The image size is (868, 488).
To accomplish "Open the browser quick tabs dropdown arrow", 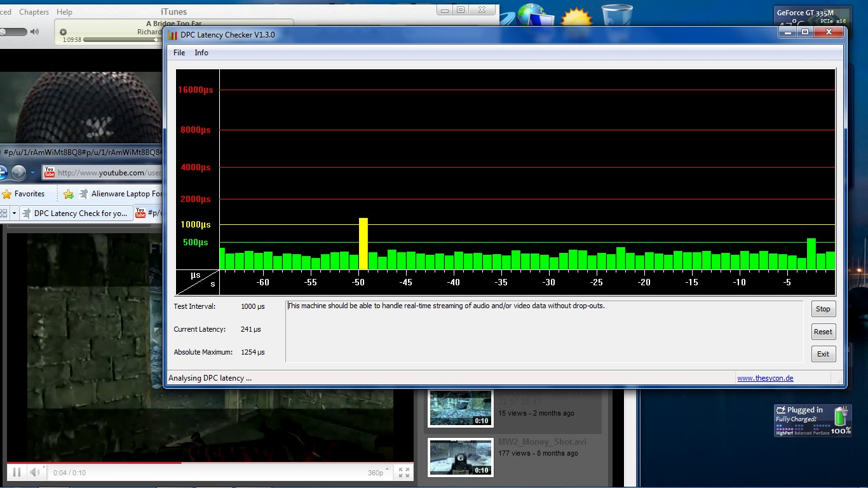I will click(x=14, y=213).
